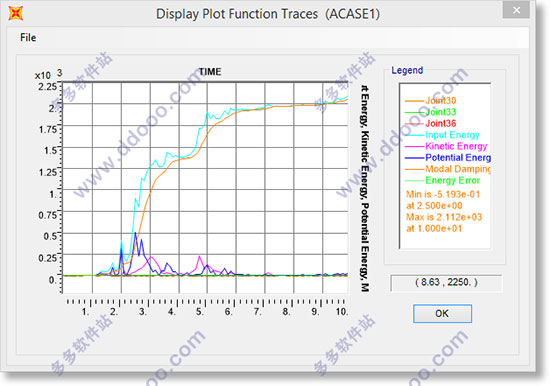Screen dimensions: 550x386
Task: Click the 'Max is 2.112e+03' text
Action: (x=444, y=217)
